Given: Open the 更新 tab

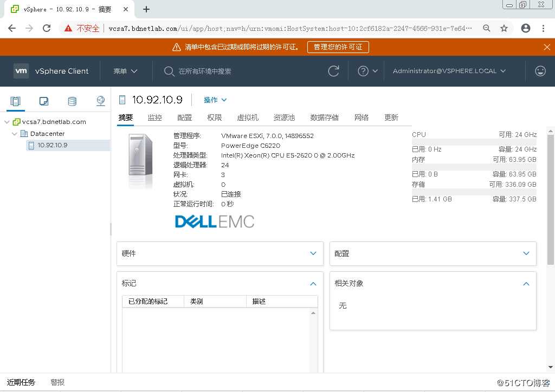Looking at the screenshot, I should (x=391, y=117).
